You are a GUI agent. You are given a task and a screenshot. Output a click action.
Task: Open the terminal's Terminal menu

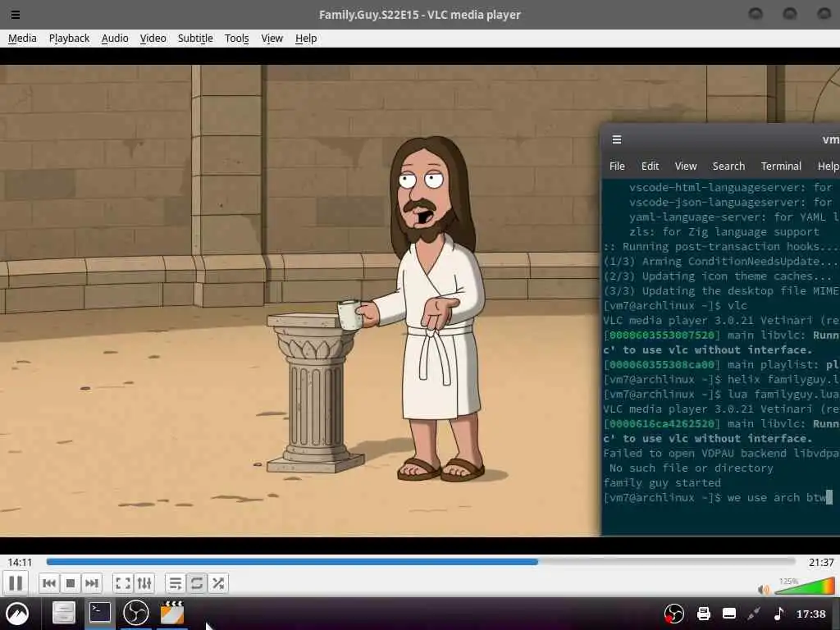(781, 166)
